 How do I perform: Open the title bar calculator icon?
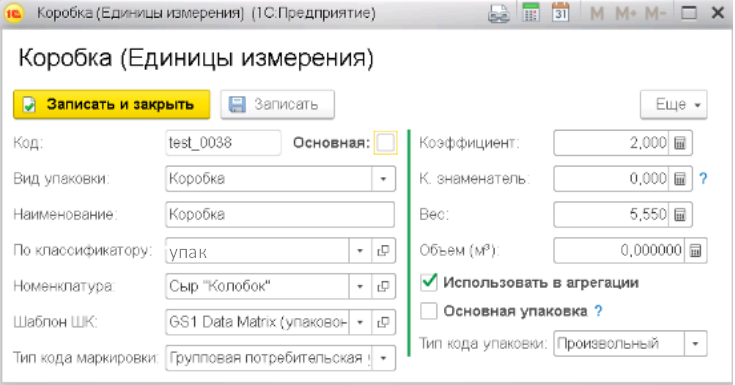531,13
